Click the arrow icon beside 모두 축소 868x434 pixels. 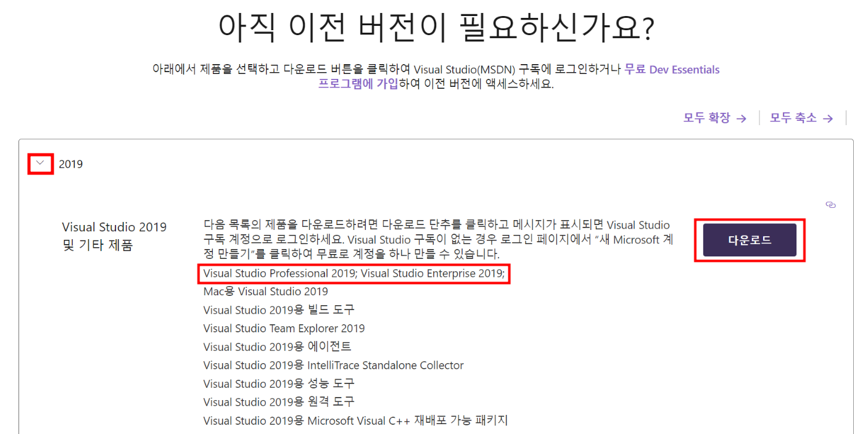pos(828,118)
